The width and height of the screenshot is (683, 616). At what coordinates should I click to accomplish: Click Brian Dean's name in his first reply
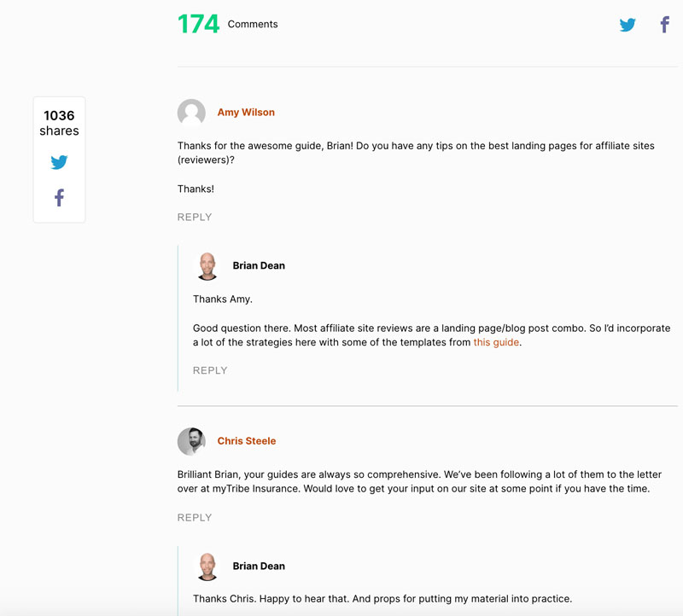pos(259,265)
